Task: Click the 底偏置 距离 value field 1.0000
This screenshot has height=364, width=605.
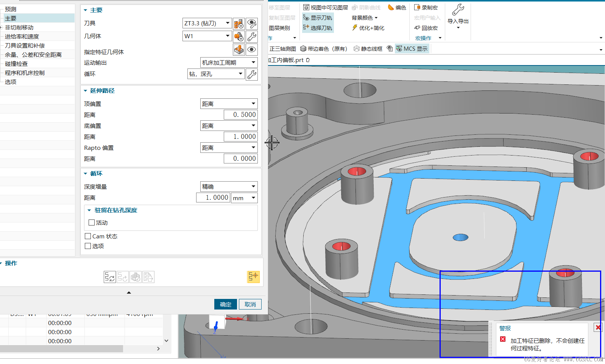Action: (240, 137)
